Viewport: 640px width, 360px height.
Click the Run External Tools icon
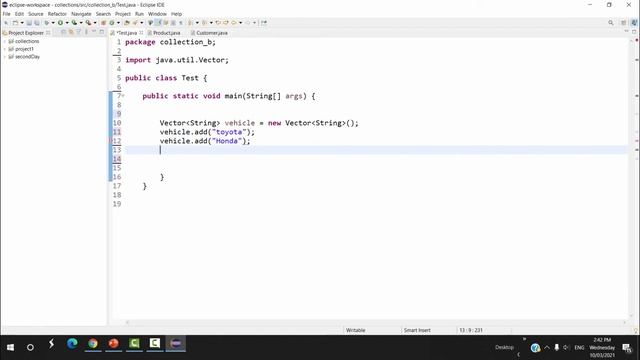pyautogui.click(x=88, y=23)
